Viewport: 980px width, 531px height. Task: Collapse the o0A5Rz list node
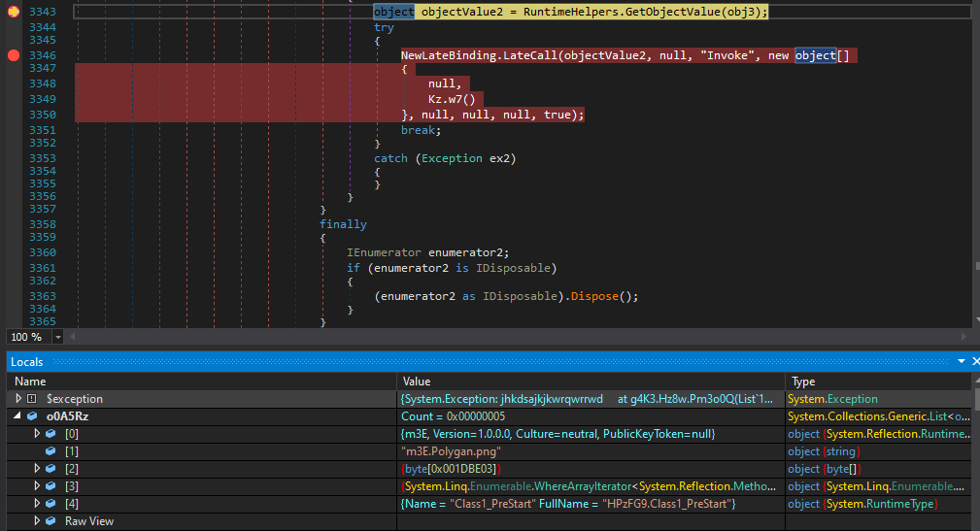(17, 416)
